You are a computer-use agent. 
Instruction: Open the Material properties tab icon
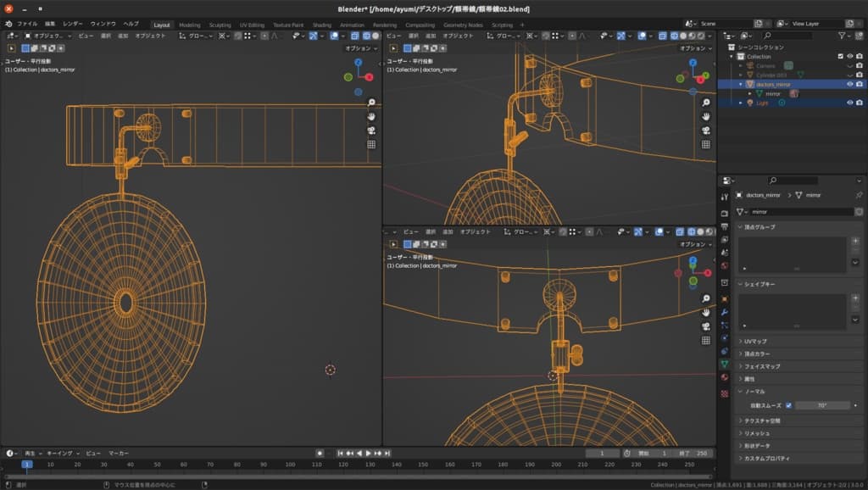pos(725,377)
